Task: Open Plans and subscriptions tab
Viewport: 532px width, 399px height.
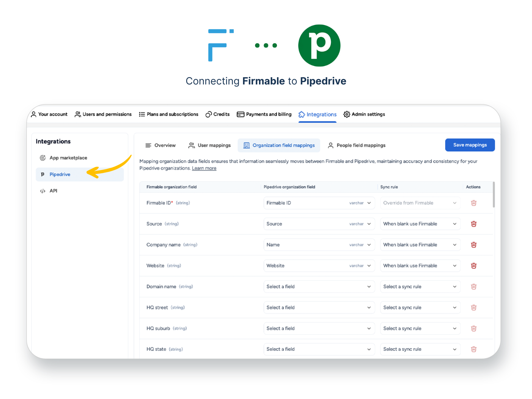Action: pyautogui.click(x=169, y=114)
